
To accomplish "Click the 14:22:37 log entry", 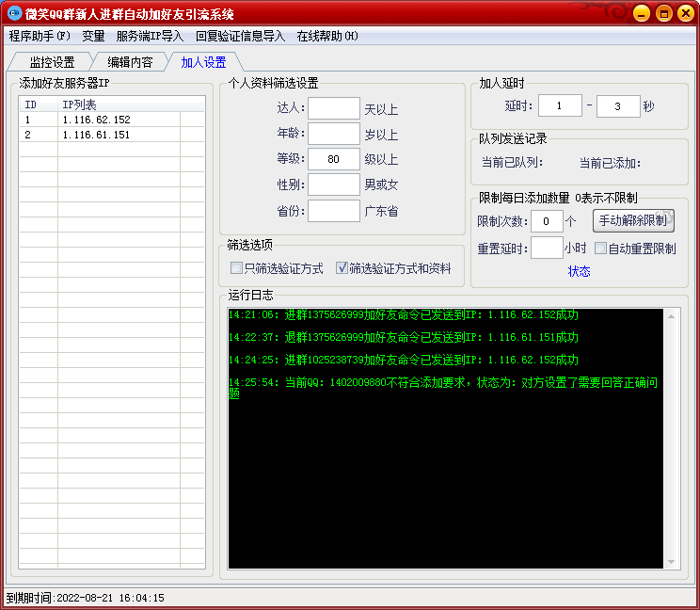I will tap(403, 337).
